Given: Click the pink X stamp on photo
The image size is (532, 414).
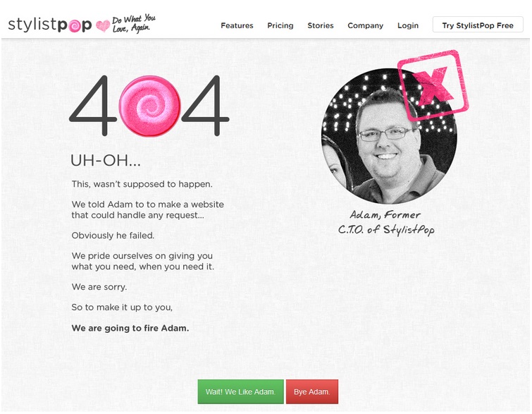Looking at the screenshot, I should point(433,85).
